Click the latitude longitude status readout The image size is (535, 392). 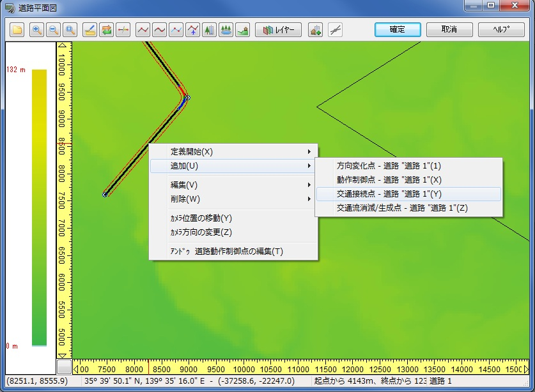coord(189,381)
